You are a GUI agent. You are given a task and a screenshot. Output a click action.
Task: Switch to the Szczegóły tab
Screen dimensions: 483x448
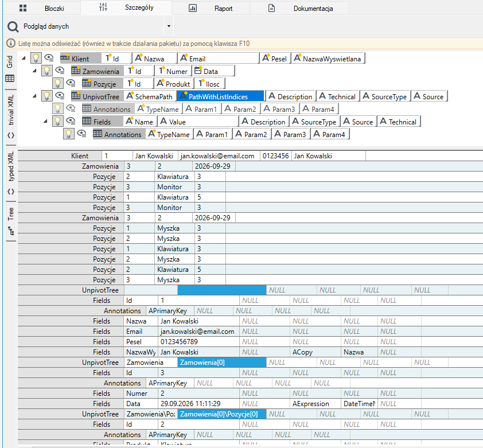126,7
